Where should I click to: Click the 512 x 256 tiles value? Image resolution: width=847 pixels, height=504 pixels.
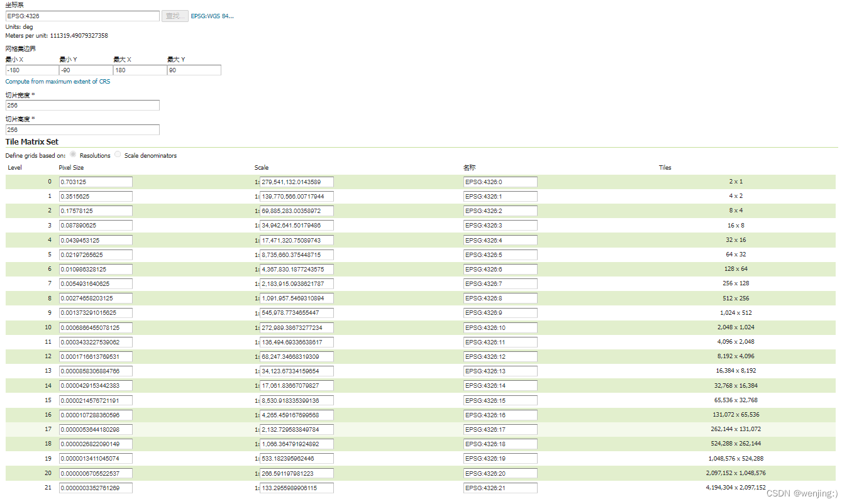tap(736, 299)
